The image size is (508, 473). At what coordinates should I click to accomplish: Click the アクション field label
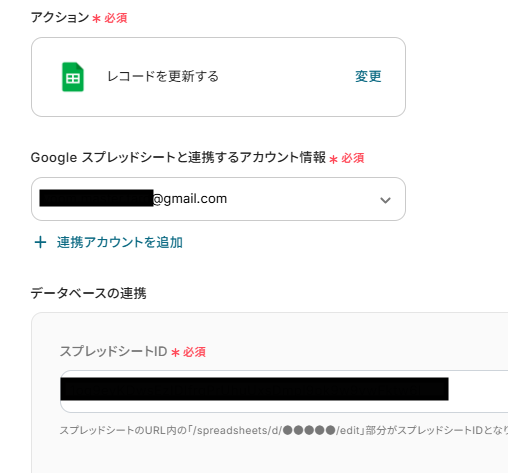tap(60, 17)
